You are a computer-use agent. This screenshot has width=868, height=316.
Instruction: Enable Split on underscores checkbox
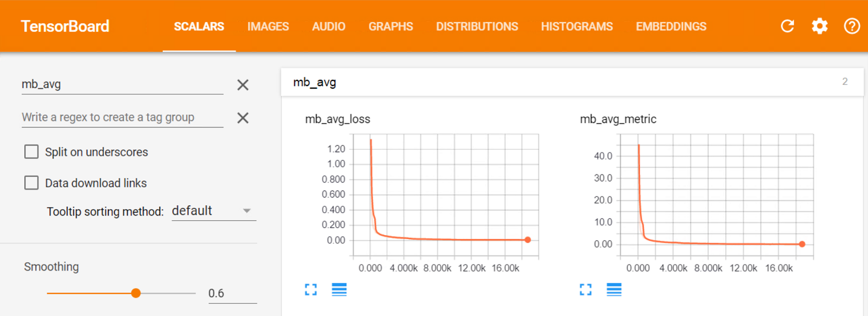pos(31,152)
